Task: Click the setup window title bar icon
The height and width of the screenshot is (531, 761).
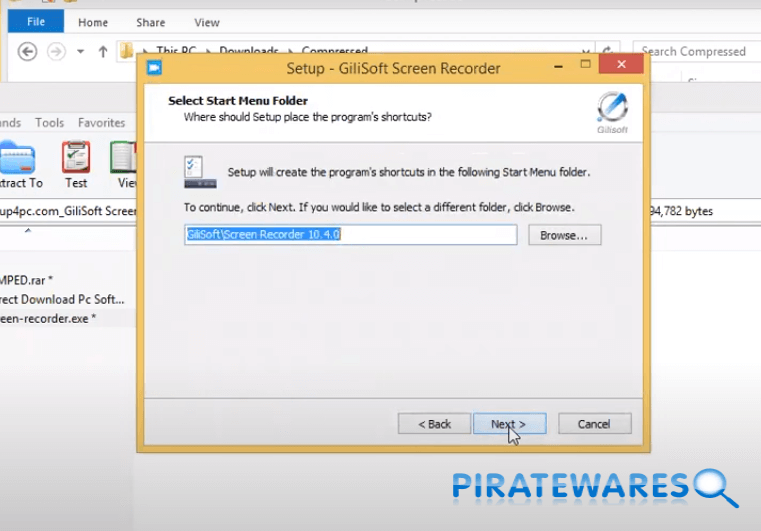Action: coord(154,68)
